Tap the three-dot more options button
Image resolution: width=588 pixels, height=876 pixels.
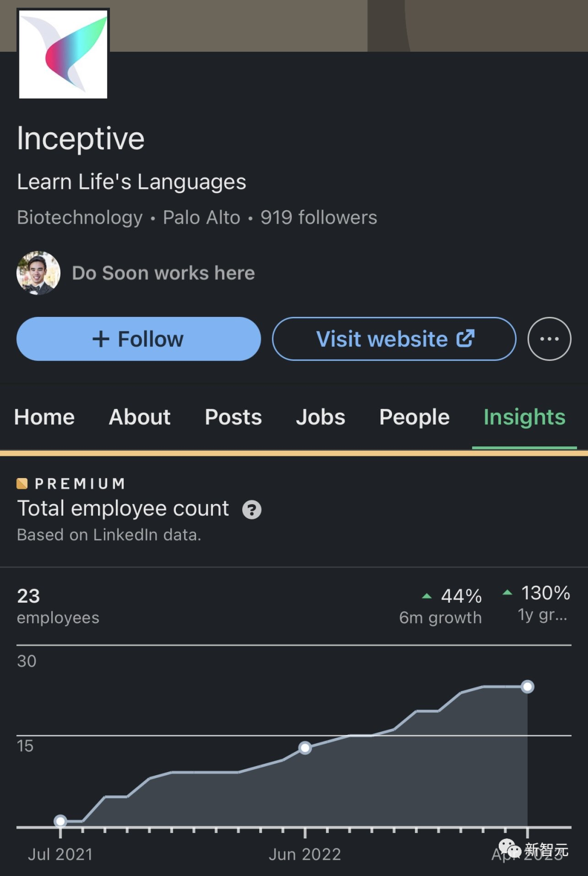tap(549, 339)
